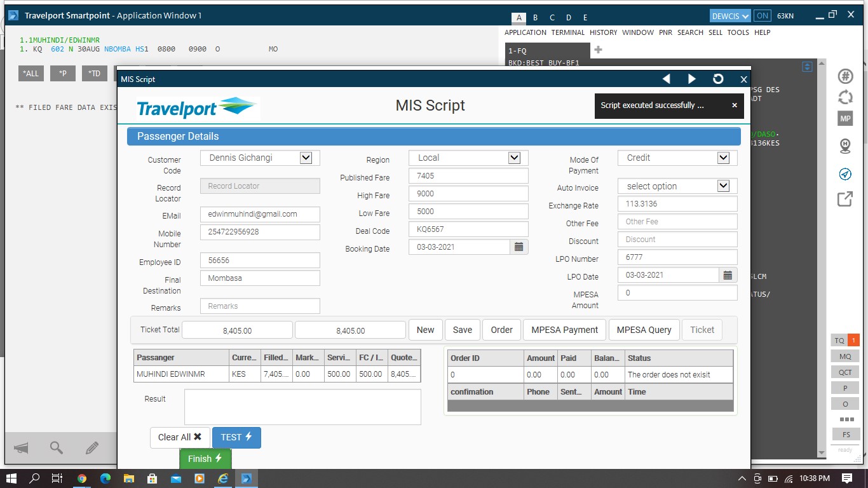Click the magnifier search icon at bottom left
Viewport: 868px width, 488px height.
pyautogui.click(x=57, y=448)
